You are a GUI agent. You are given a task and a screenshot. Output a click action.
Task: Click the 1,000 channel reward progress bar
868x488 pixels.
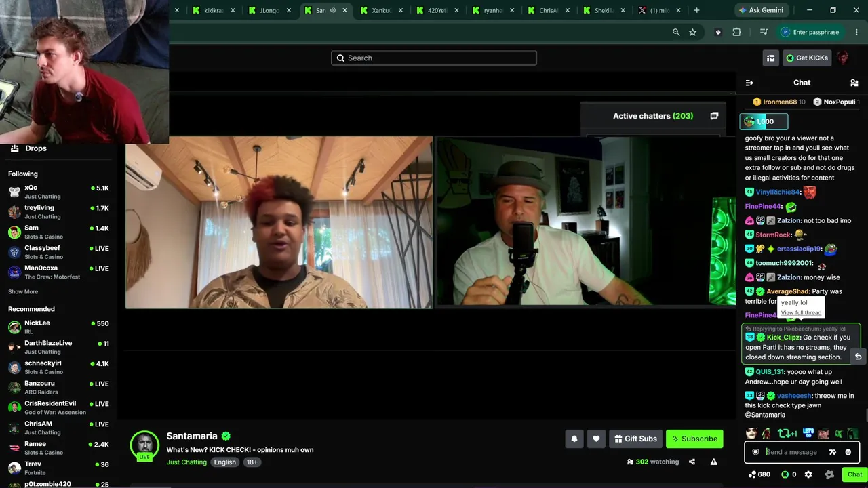click(764, 121)
